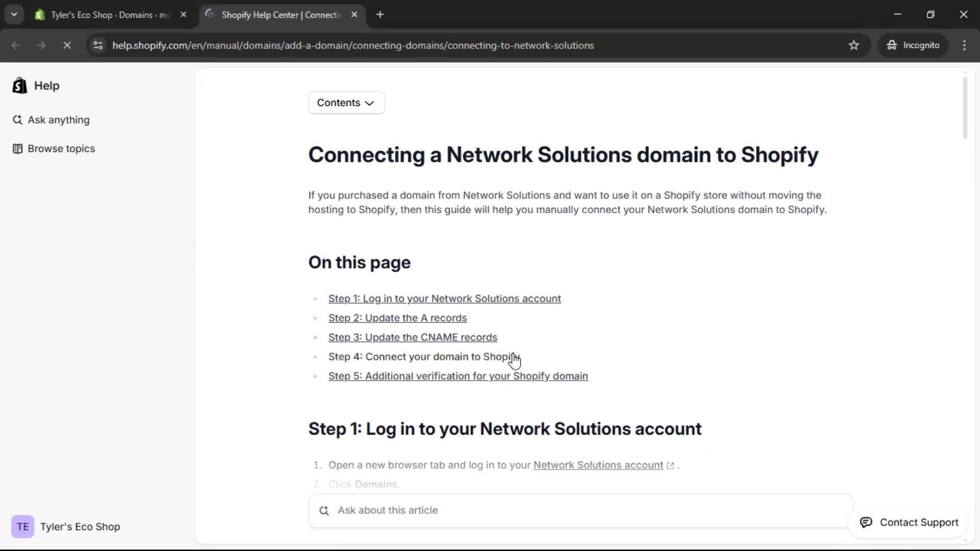
Task: Open the tab search chevron
Action: (x=14, y=14)
